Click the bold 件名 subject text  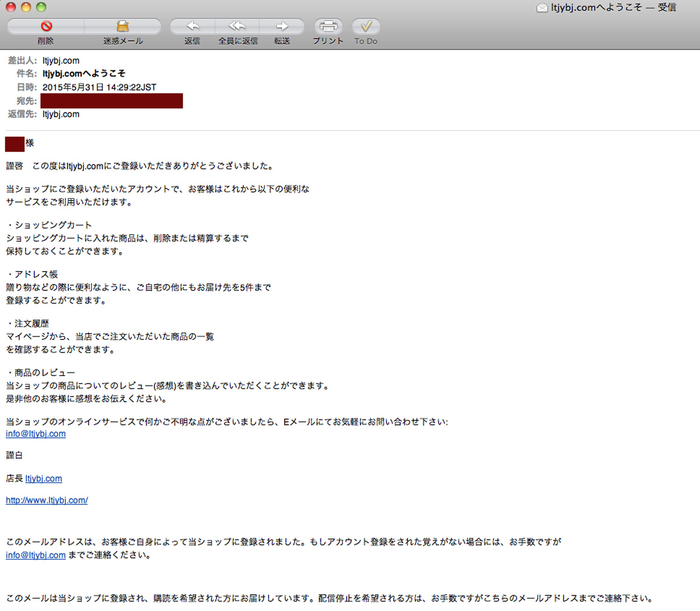[84, 73]
